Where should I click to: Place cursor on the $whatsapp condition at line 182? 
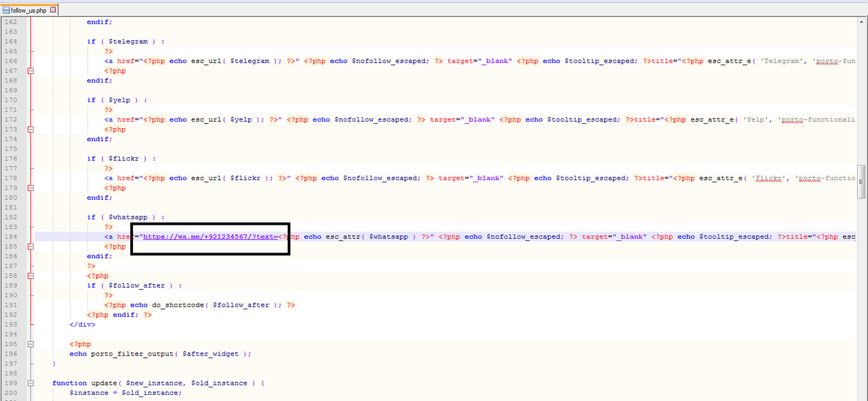tap(130, 217)
